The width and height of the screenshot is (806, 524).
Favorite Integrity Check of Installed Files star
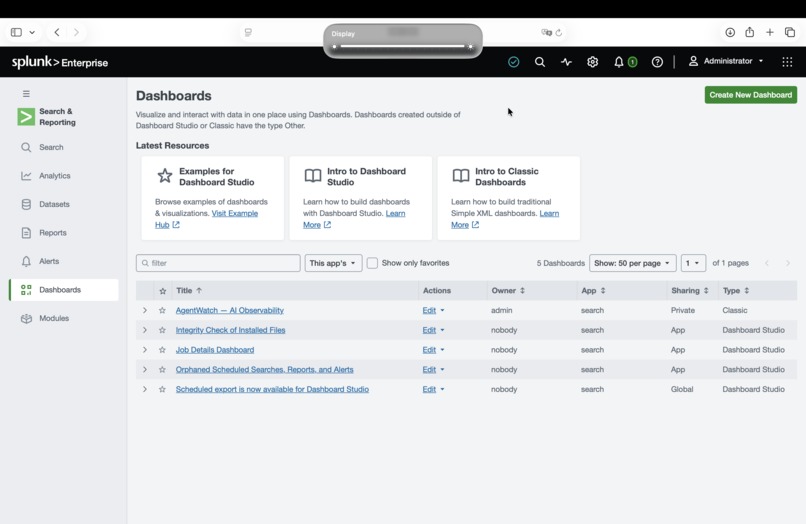[x=162, y=330]
